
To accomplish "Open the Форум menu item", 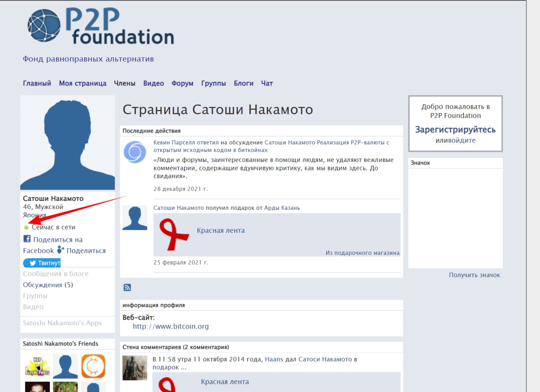I will 182,84.
